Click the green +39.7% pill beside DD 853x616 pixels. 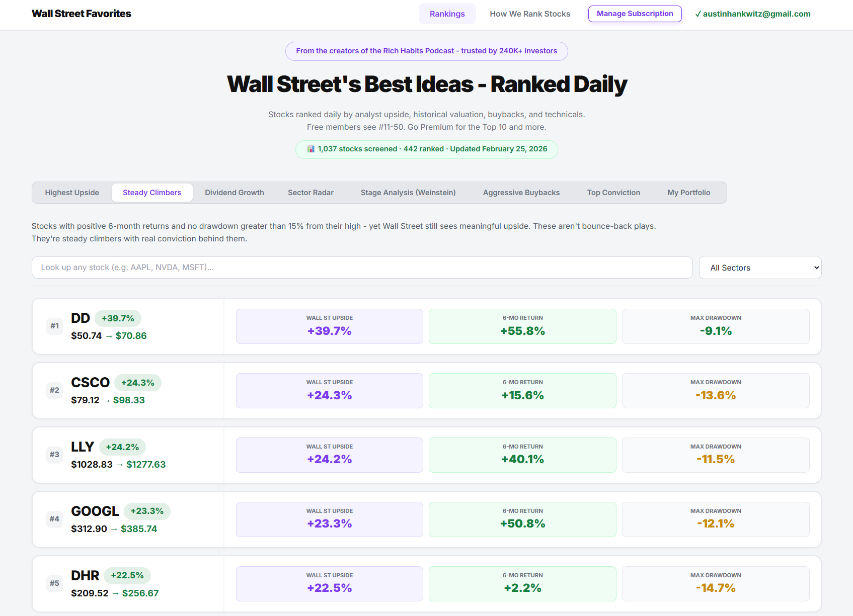(x=118, y=318)
